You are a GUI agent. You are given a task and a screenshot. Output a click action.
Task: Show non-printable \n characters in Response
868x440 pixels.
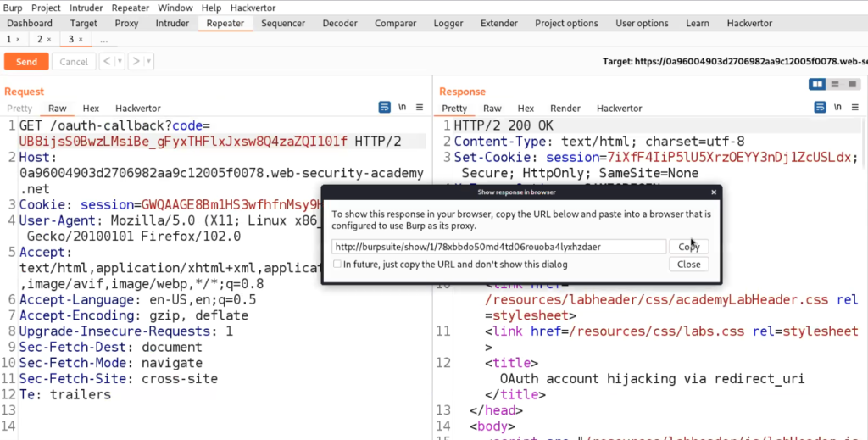pyautogui.click(x=837, y=108)
